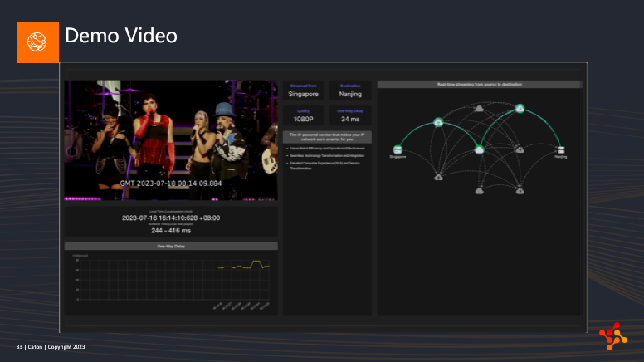Click the Singapore source server node
644x362 pixels.
pyautogui.click(x=398, y=149)
